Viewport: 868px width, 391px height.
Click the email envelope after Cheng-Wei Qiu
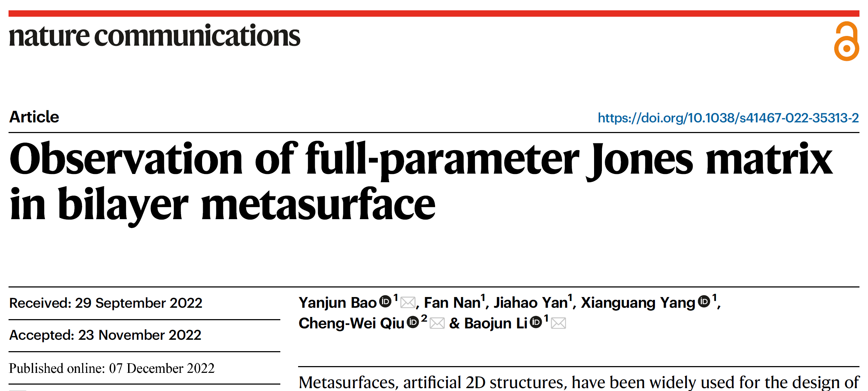click(x=437, y=323)
